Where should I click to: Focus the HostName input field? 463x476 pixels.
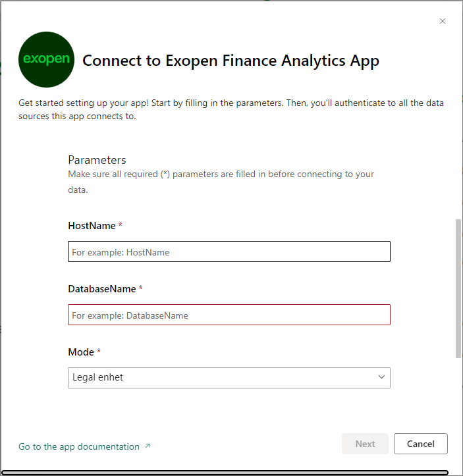coord(229,252)
